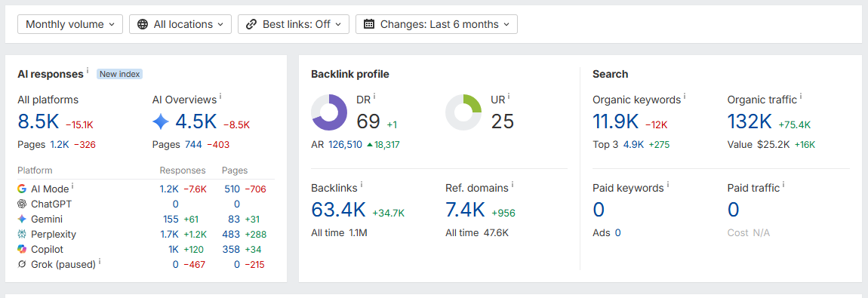Click the Responses column header
This screenshot has height=298, width=868.
183,171
